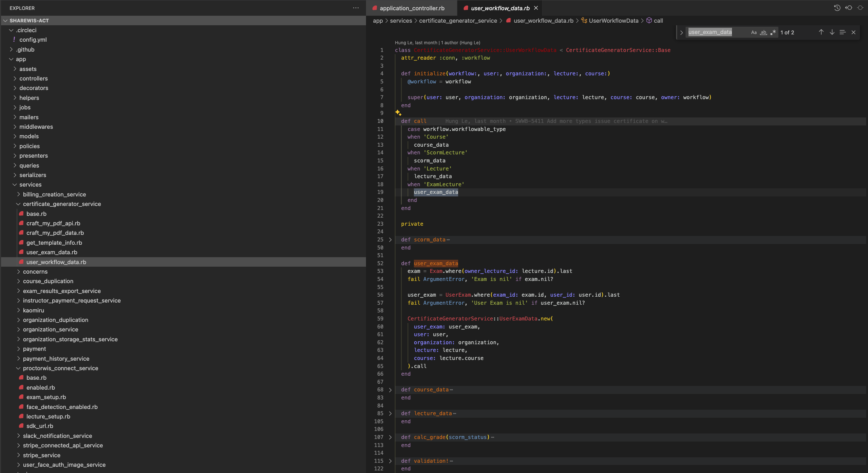Select user_workflow_data.rb editor tab
Viewport: 868px width, 473px height.
click(500, 8)
